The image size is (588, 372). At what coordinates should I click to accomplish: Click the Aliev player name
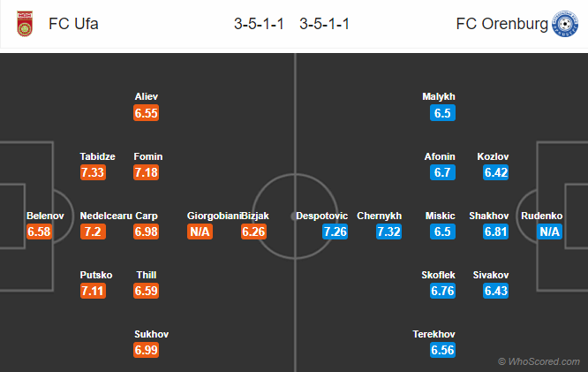pos(147,96)
